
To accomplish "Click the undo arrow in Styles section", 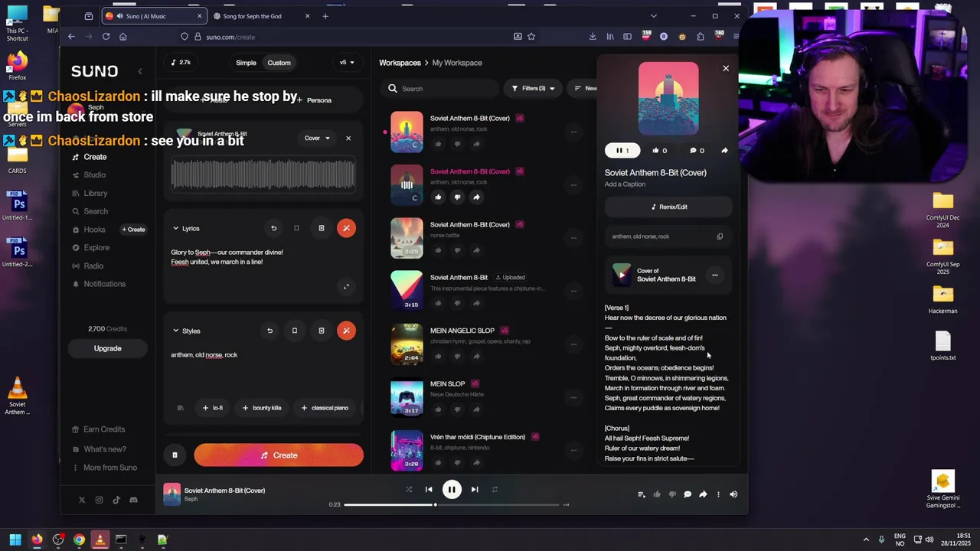I will (269, 331).
